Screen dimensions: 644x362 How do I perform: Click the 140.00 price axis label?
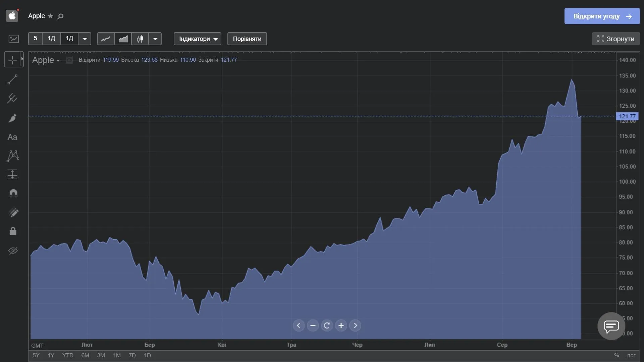627,60
